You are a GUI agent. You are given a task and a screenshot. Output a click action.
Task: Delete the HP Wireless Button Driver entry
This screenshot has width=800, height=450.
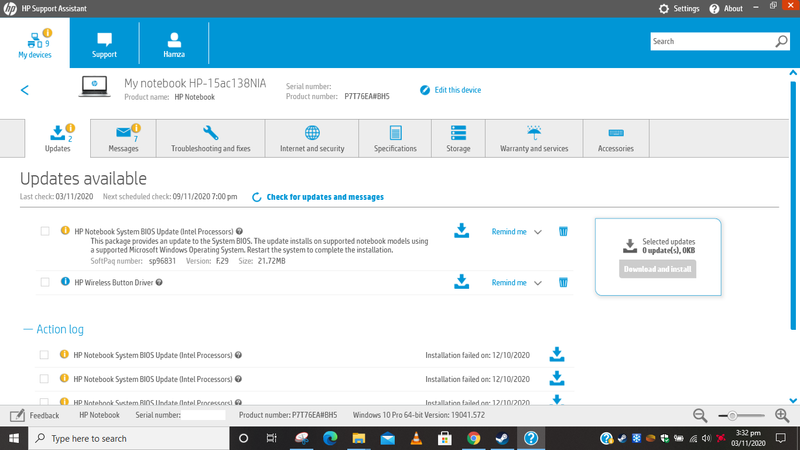563,282
